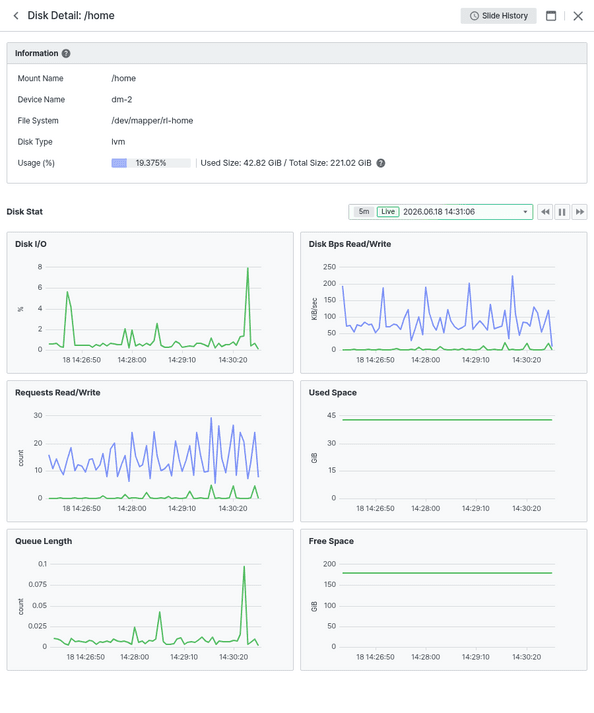The width and height of the screenshot is (594, 713).
Task: Toggle the Live mode badge
Action: pos(388,212)
